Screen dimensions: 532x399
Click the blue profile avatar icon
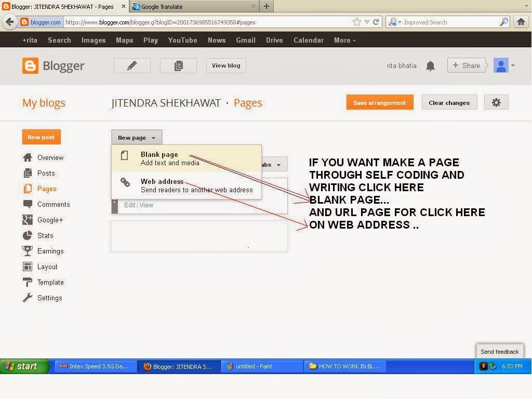click(501, 65)
